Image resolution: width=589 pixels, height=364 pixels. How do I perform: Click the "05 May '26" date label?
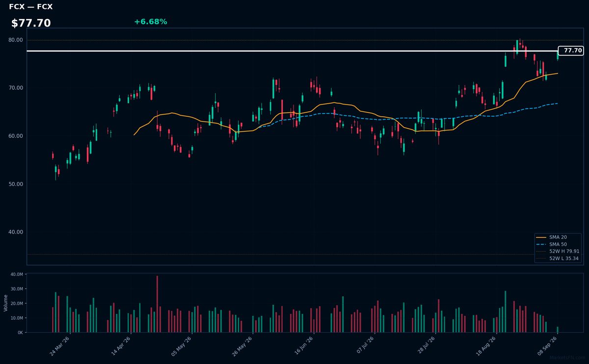tap(181, 346)
